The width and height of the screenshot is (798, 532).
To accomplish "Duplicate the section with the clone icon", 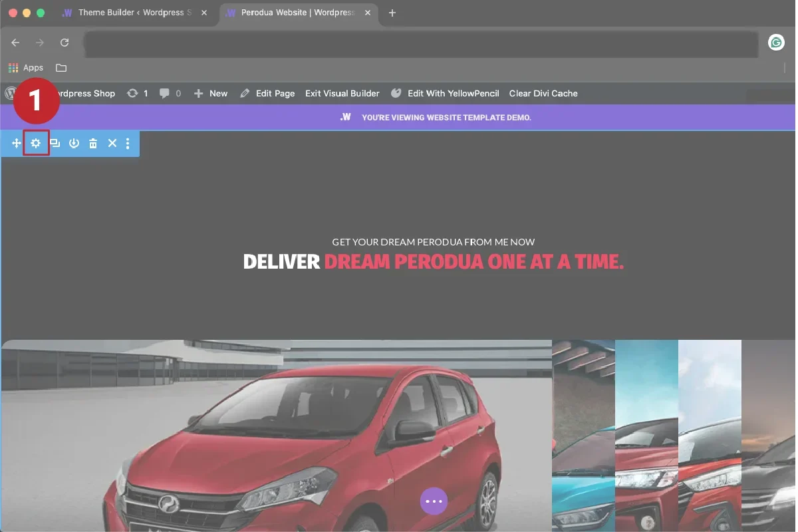I will (x=55, y=144).
